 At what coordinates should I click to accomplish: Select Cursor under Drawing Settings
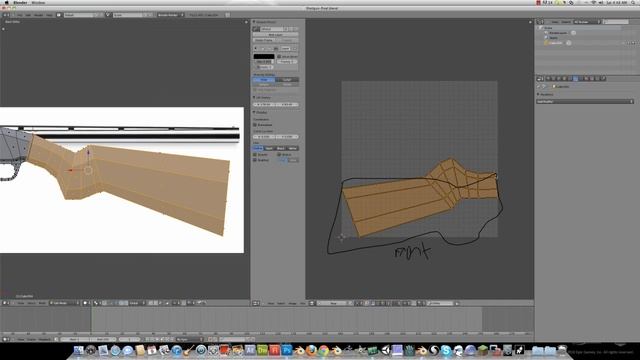tap(287, 80)
